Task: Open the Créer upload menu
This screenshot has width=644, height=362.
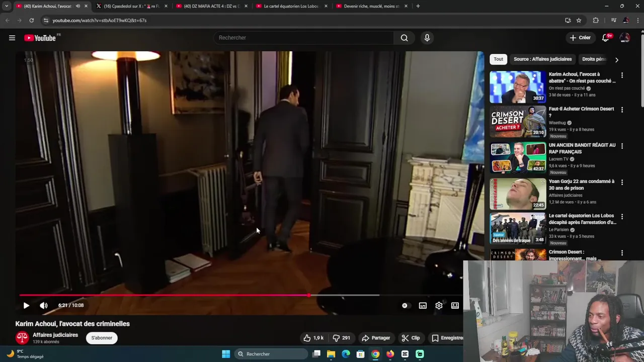Action: point(580,38)
